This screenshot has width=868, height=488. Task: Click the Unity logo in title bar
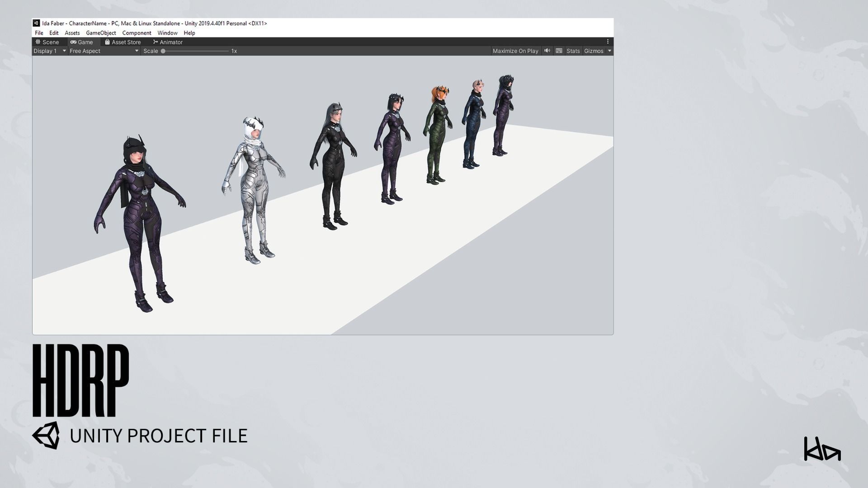[x=36, y=23]
